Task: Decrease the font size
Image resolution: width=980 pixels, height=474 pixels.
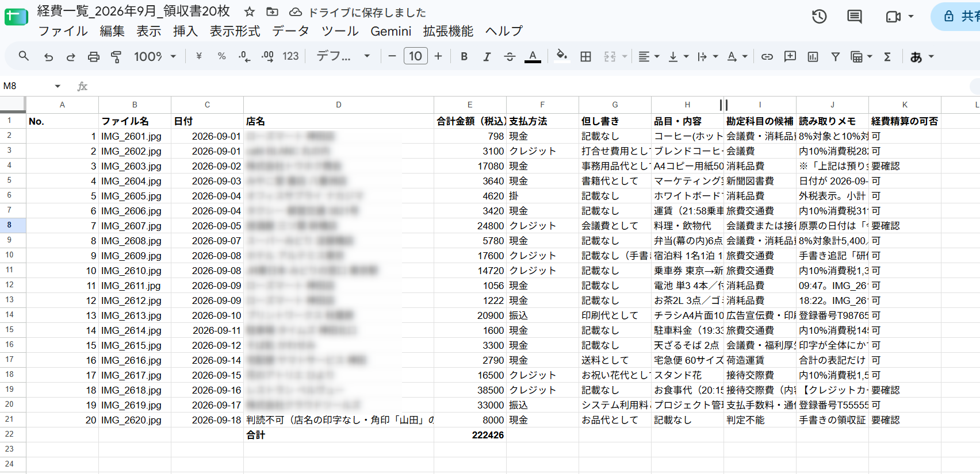Action: coord(392,56)
